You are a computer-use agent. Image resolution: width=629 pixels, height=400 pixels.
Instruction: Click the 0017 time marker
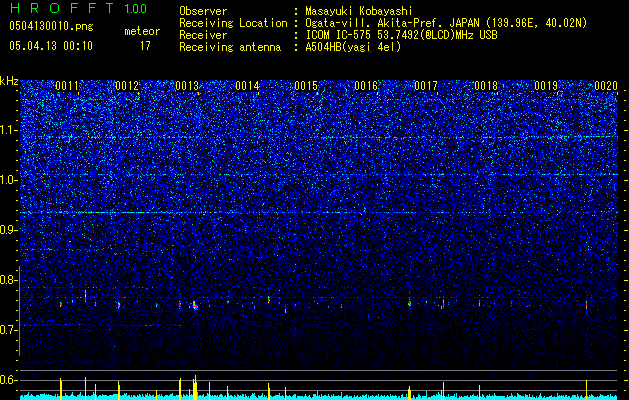click(426, 86)
